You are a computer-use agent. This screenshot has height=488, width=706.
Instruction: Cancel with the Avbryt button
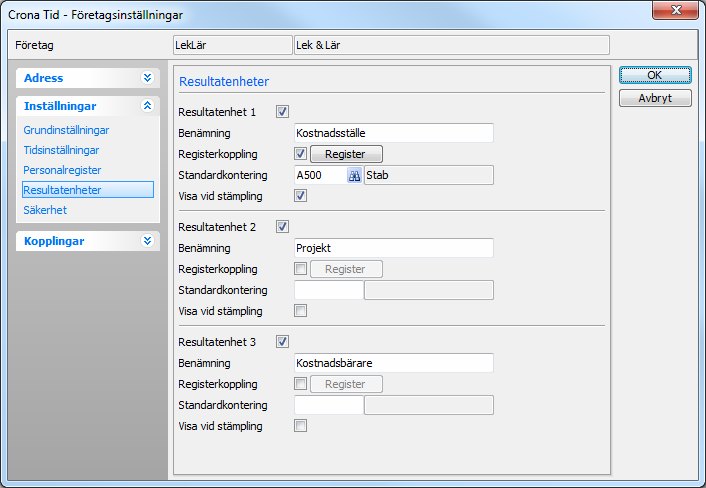point(655,98)
